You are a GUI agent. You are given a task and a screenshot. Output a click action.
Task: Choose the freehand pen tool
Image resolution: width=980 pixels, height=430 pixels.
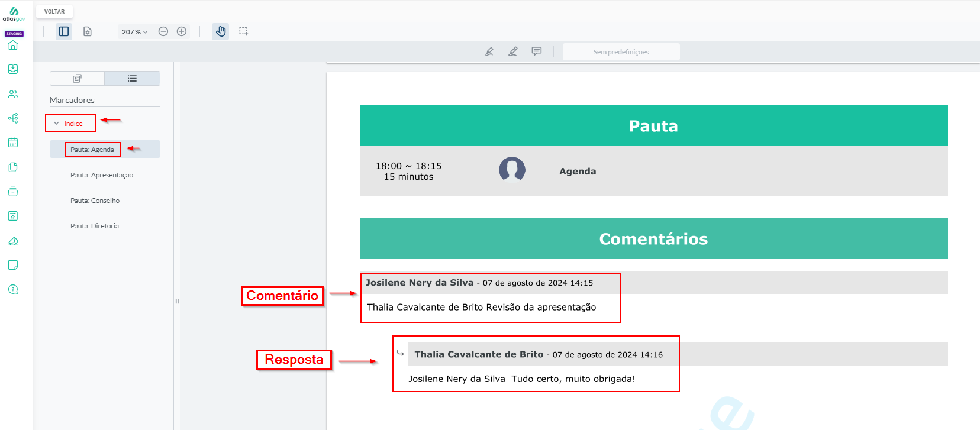[513, 52]
